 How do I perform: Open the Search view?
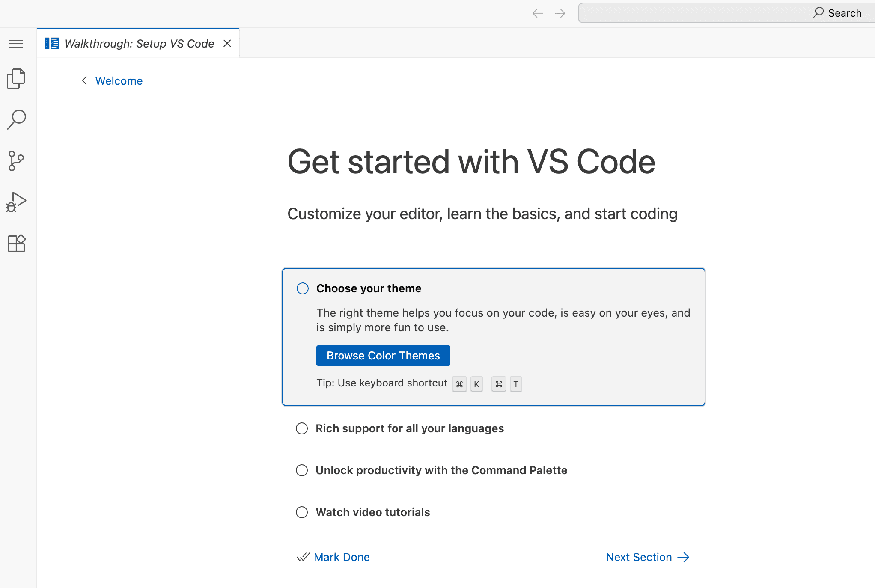point(16,119)
